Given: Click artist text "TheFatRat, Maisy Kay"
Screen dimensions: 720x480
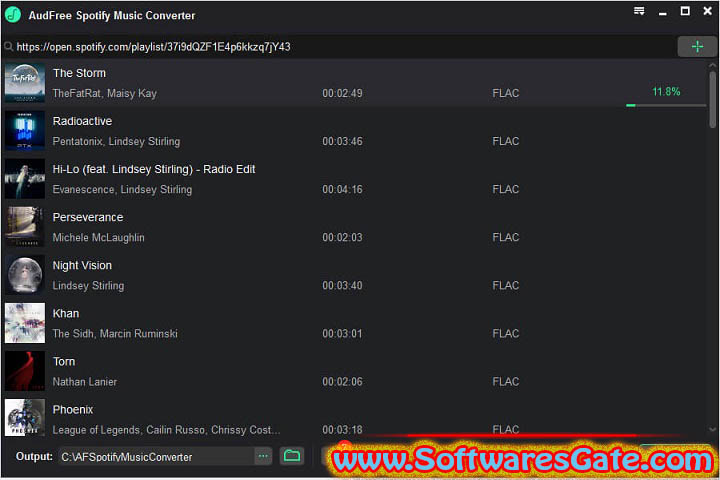Looking at the screenshot, I should 105,93.
